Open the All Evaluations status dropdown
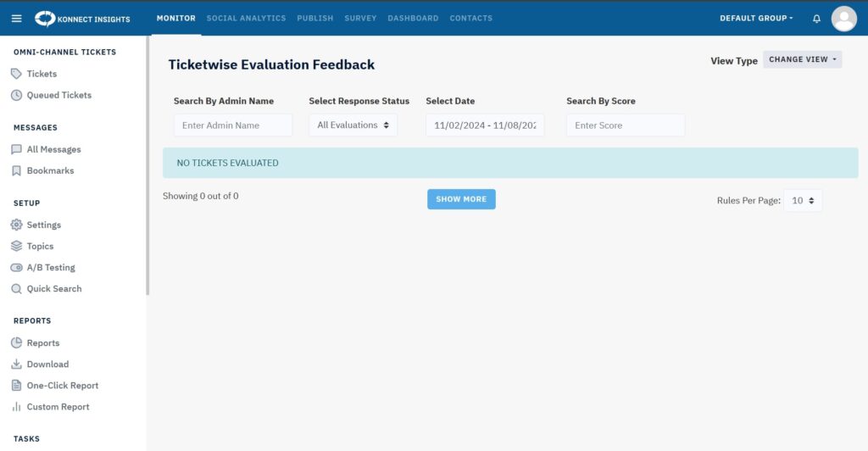868x451 pixels. click(x=353, y=125)
